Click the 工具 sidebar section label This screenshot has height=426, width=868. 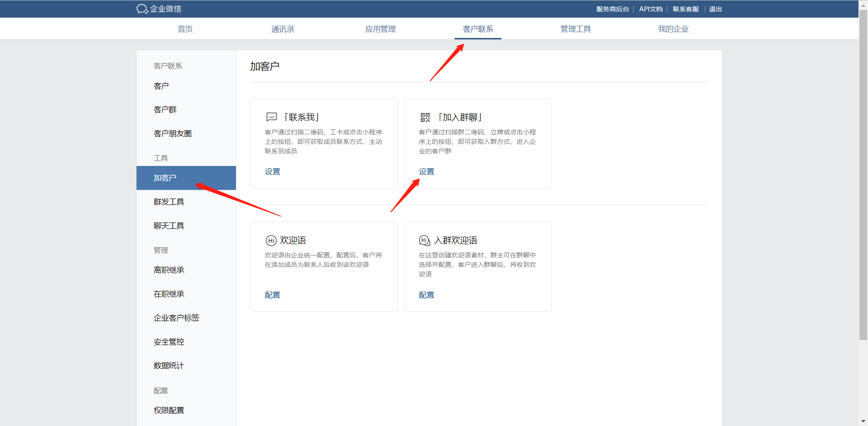tap(160, 158)
